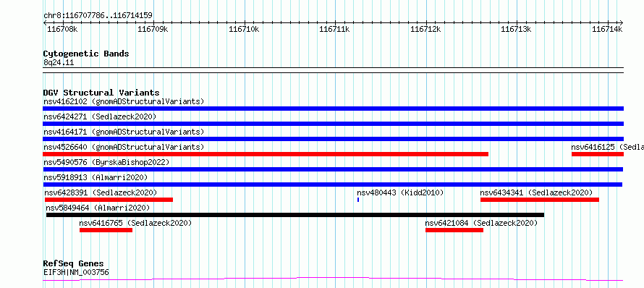The height and width of the screenshot is (288, 644).
Task: Select the red bar under nsv6421084
Action: pyautogui.click(x=454, y=230)
